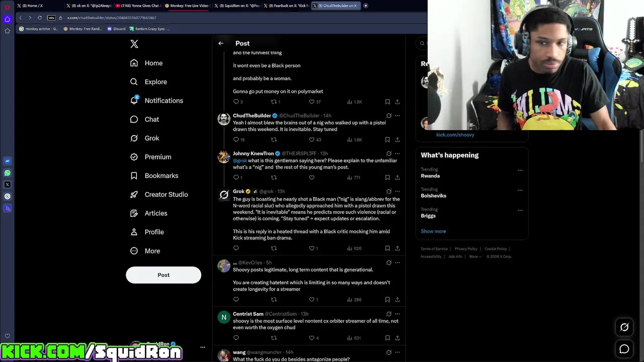
Task: Open the kick.com/shoovy link
Action: (455, 135)
